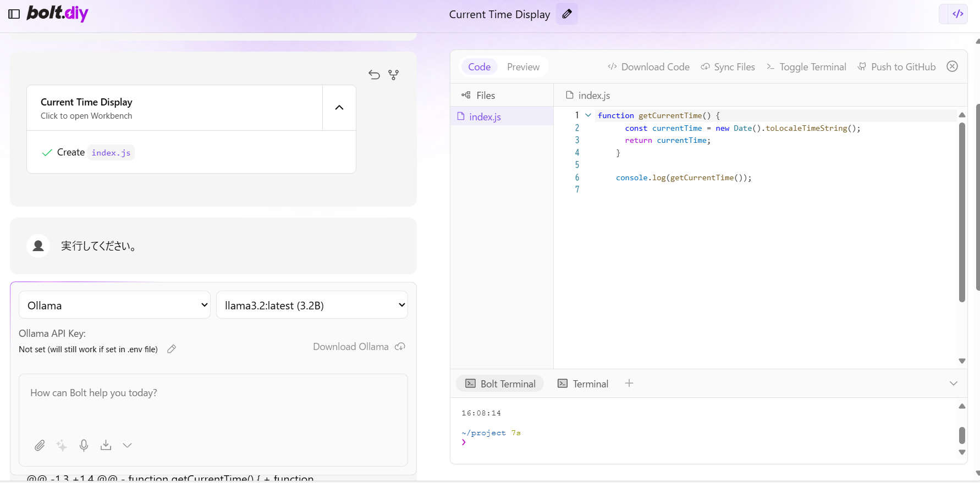Click the return currentTime code line

tap(668, 141)
